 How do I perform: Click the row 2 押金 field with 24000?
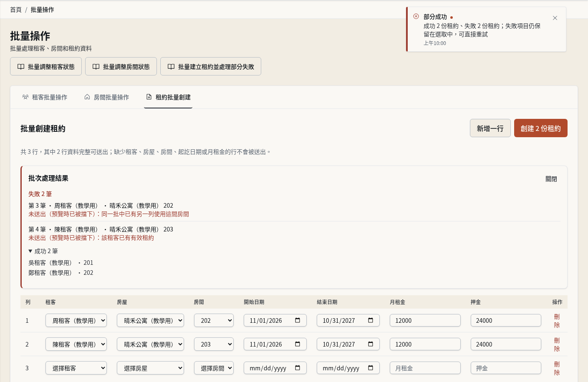coord(506,344)
